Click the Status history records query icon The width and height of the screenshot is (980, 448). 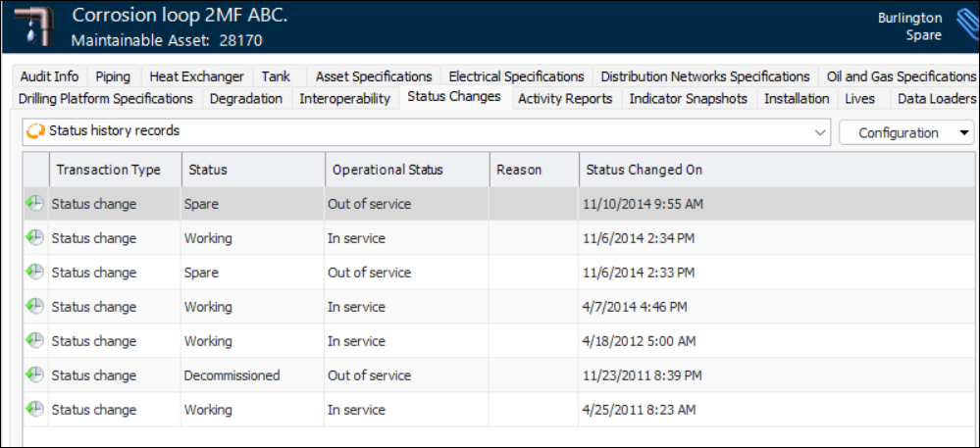35,131
